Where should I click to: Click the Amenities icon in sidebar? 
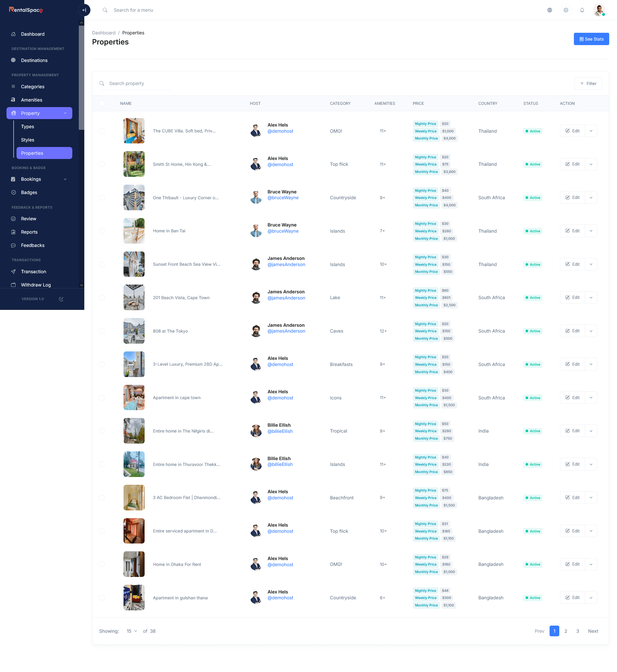click(x=13, y=100)
